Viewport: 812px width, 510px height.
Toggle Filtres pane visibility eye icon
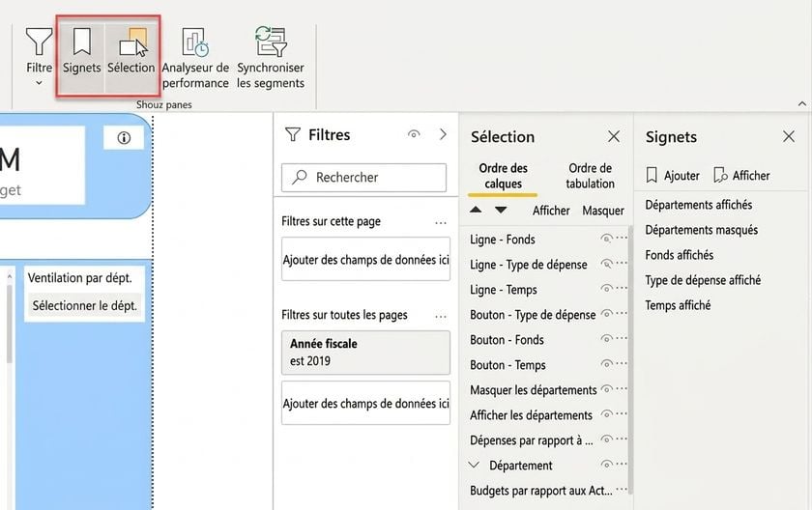click(x=414, y=134)
